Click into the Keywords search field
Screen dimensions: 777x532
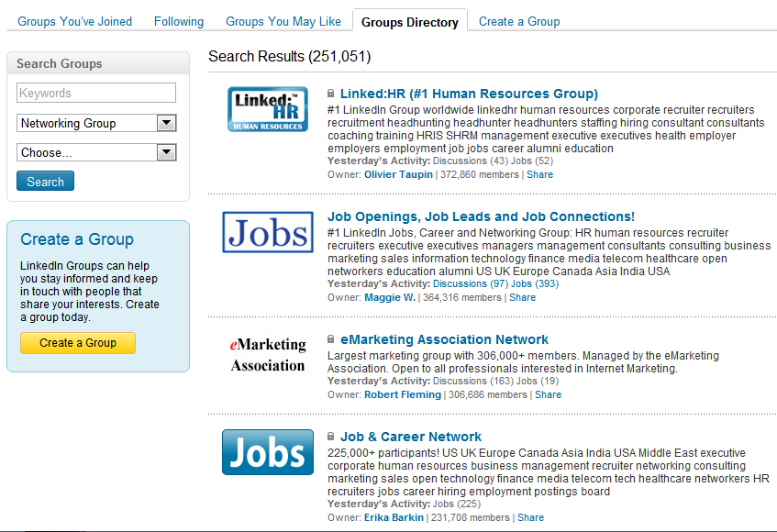click(96, 93)
